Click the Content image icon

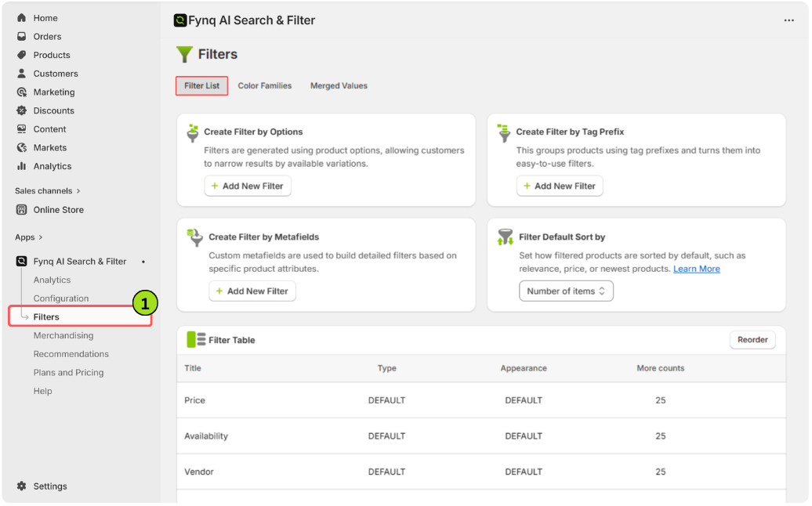pyautogui.click(x=21, y=129)
